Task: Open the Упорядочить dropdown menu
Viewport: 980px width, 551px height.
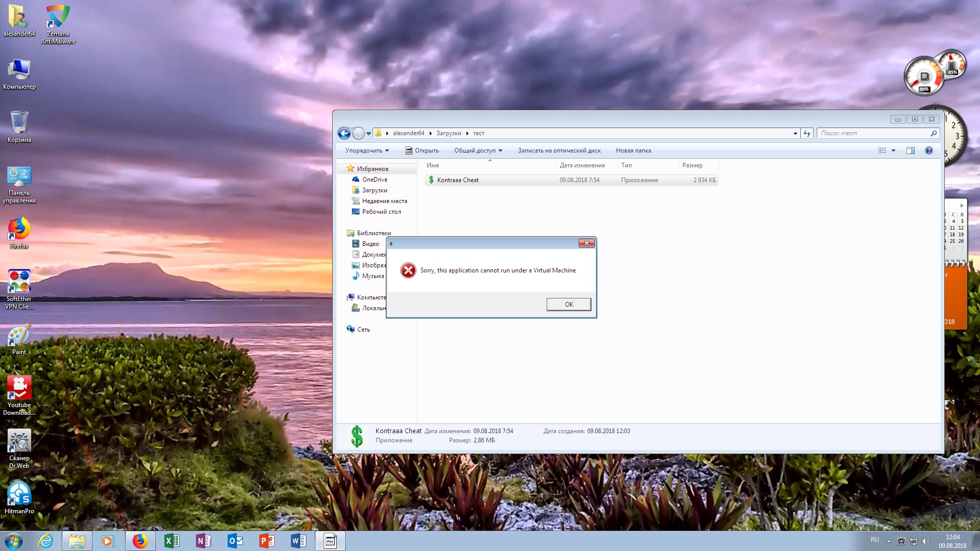Action: coord(366,151)
